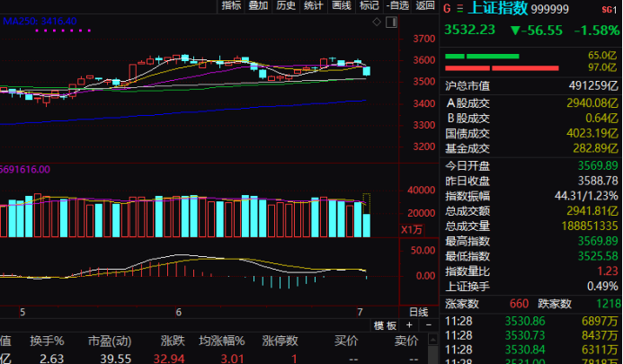Click the 返回 back button

tap(425, 5)
